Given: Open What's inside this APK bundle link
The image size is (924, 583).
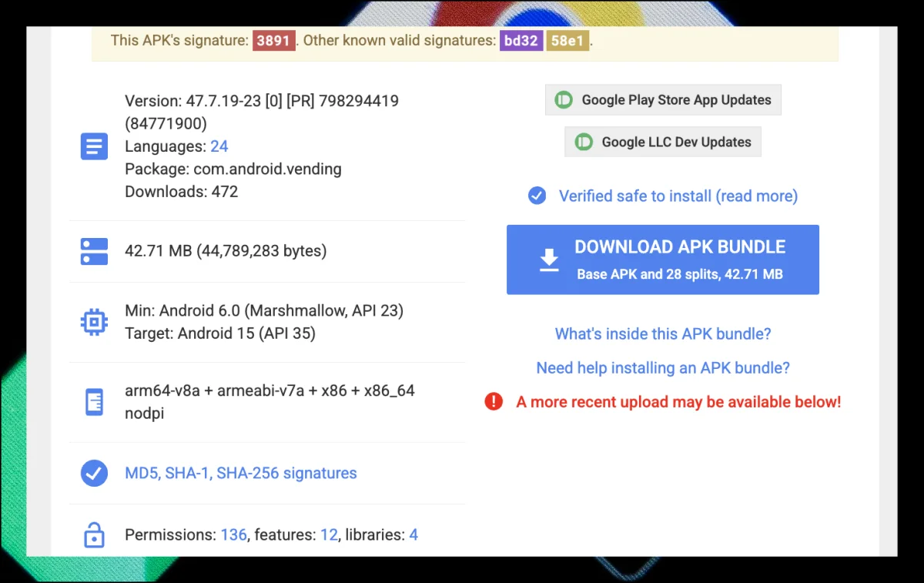Looking at the screenshot, I should point(663,334).
